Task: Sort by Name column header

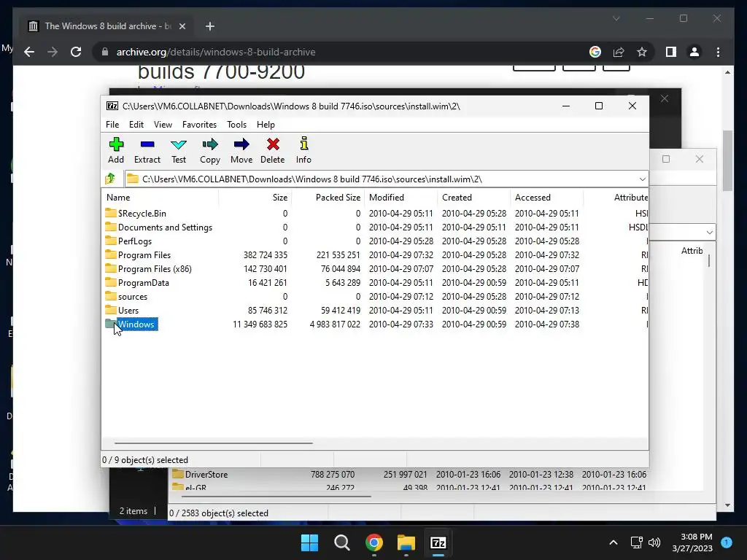Action: pyautogui.click(x=160, y=197)
